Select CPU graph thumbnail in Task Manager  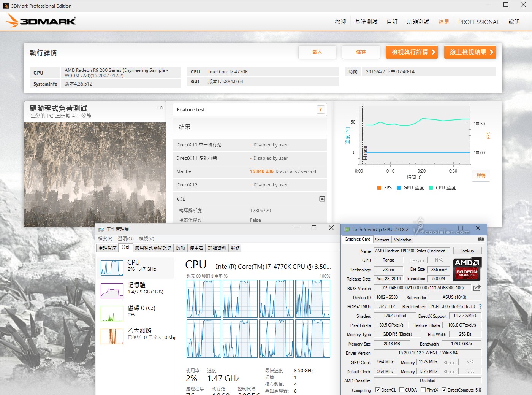click(x=112, y=268)
